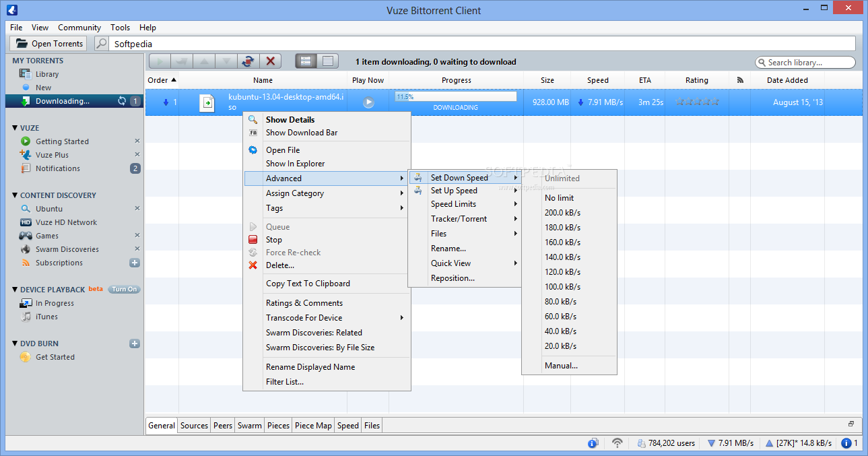Open the Ubuntu search in Content Discovery
The height and width of the screenshot is (456, 868).
click(48, 209)
